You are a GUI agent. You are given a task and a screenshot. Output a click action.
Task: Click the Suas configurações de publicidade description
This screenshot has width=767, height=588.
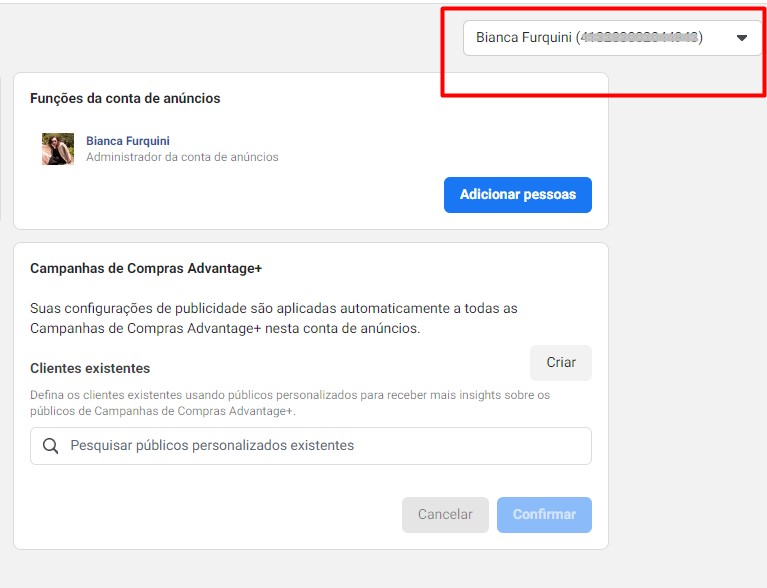pyautogui.click(x=273, y=318)
